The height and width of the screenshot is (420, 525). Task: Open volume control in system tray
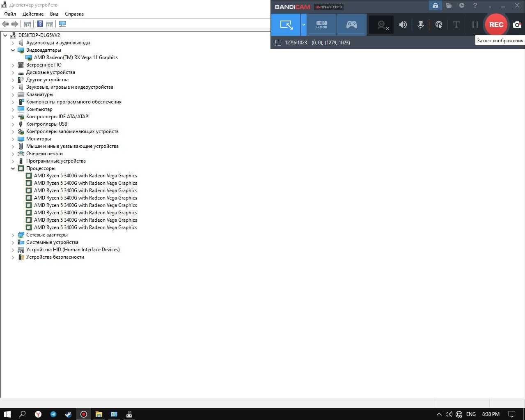click(449, 414)
